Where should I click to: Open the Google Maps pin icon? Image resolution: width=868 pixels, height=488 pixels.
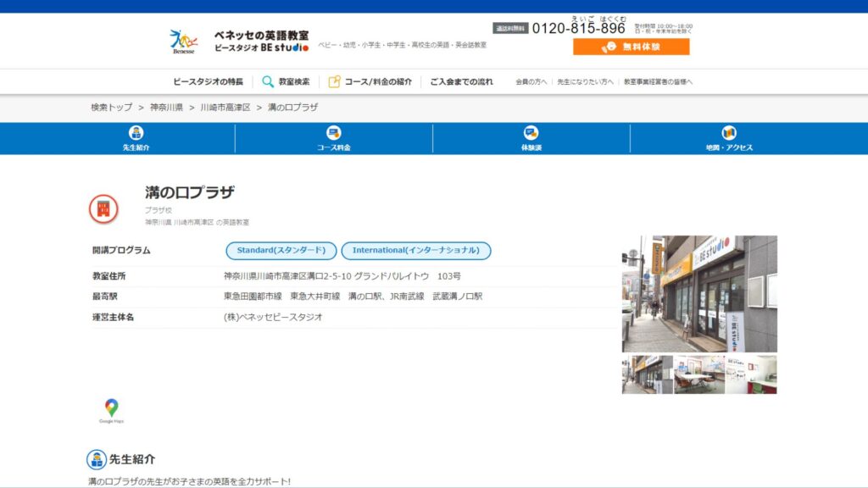[x=111, y=411]
